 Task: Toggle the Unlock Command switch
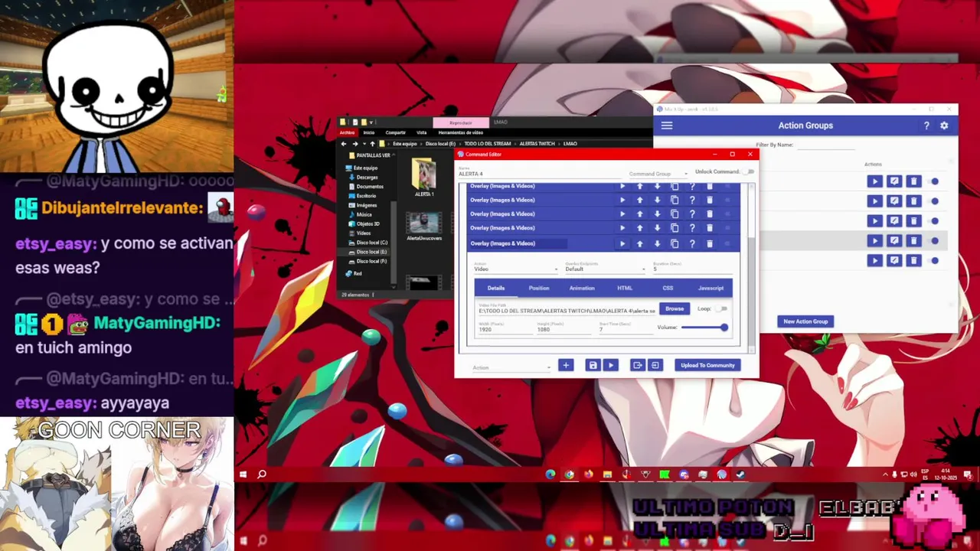pos(748,172)
